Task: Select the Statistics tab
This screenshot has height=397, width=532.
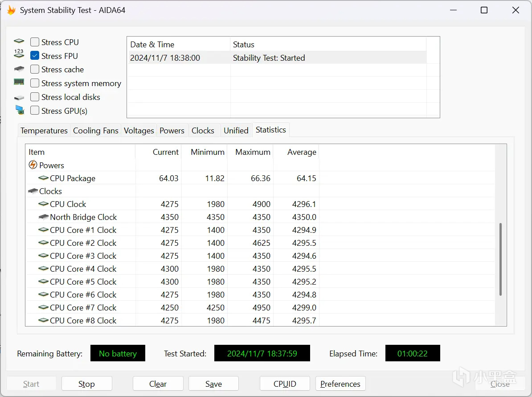Action: [271, 130]
